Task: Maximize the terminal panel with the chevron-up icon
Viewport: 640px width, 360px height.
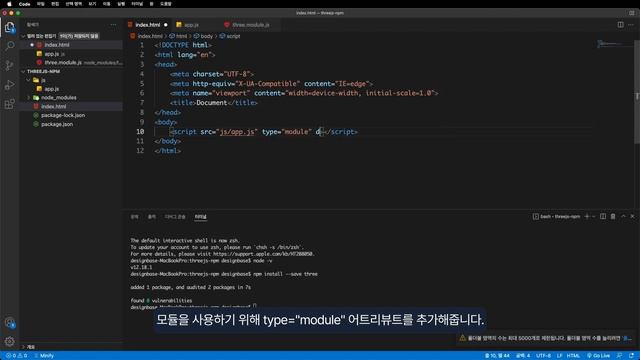Action: [x=623, y=216]
